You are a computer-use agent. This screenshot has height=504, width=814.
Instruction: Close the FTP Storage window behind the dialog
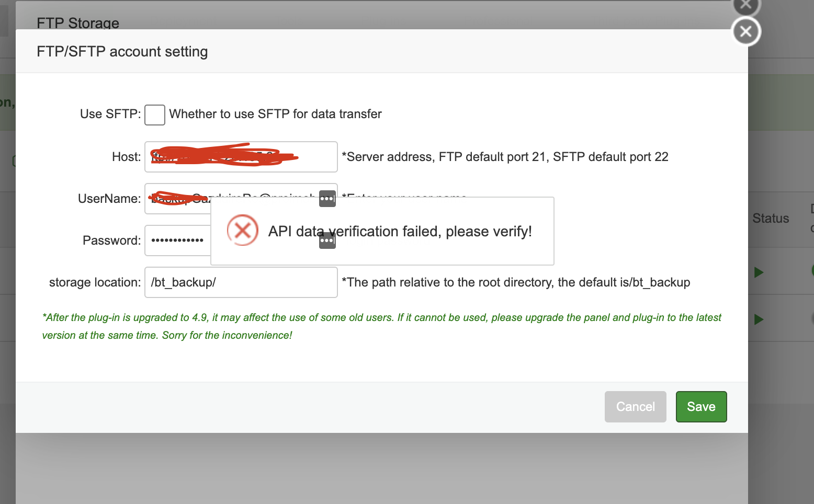tap(745, 6)
